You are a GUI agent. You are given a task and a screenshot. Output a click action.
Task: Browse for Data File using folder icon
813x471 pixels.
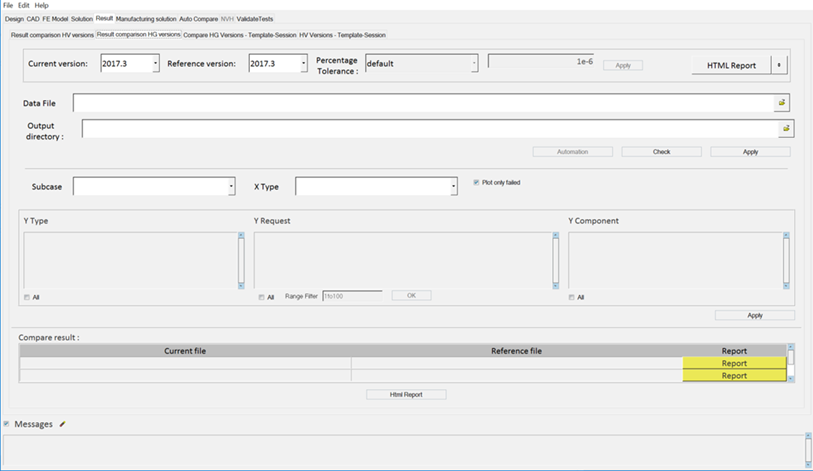coord(782,103)
